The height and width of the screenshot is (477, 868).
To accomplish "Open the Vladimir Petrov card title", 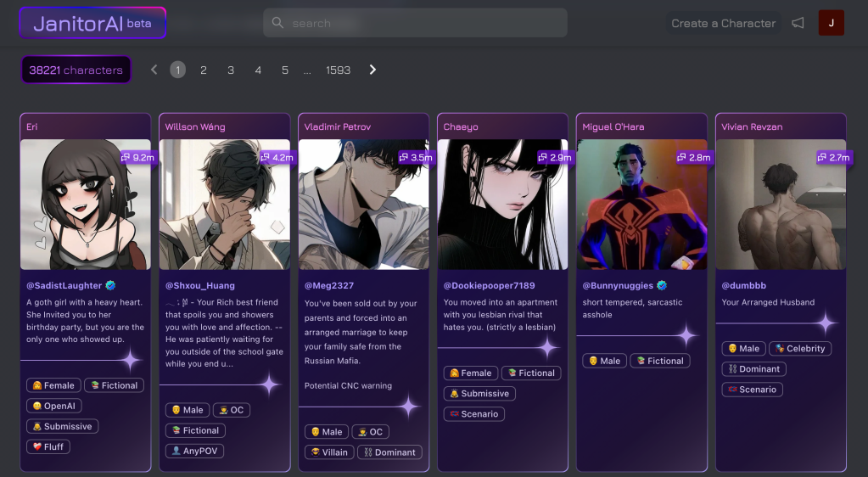I will pos(338,126).
